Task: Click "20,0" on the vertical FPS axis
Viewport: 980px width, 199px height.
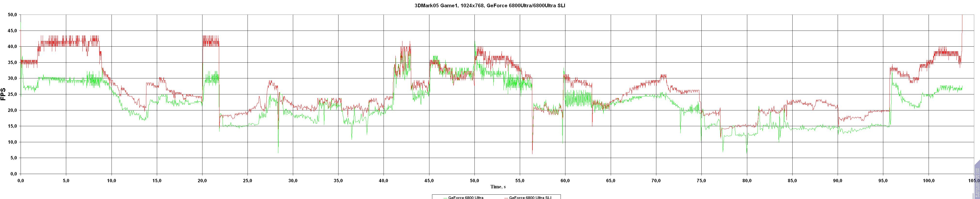Action: [12, 110]
